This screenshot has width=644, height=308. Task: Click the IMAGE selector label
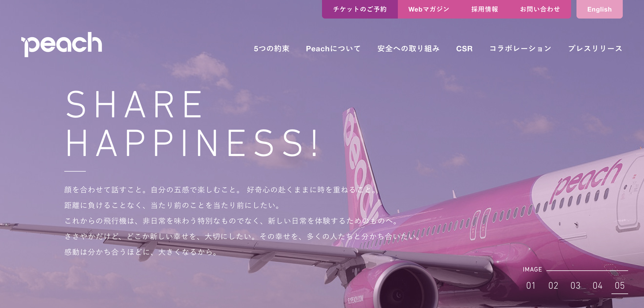[532, 270]
